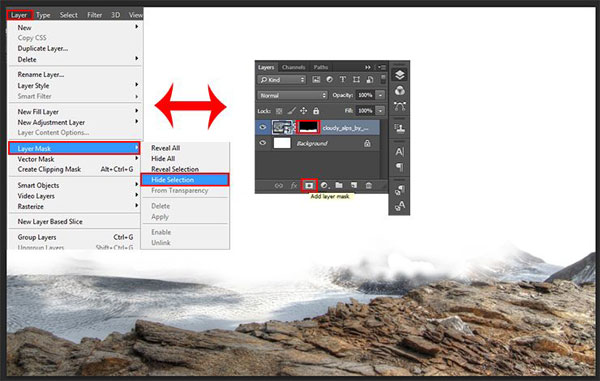Switch to the Paths tab
The height and width of the screenshot is (381, 600).
321,67
